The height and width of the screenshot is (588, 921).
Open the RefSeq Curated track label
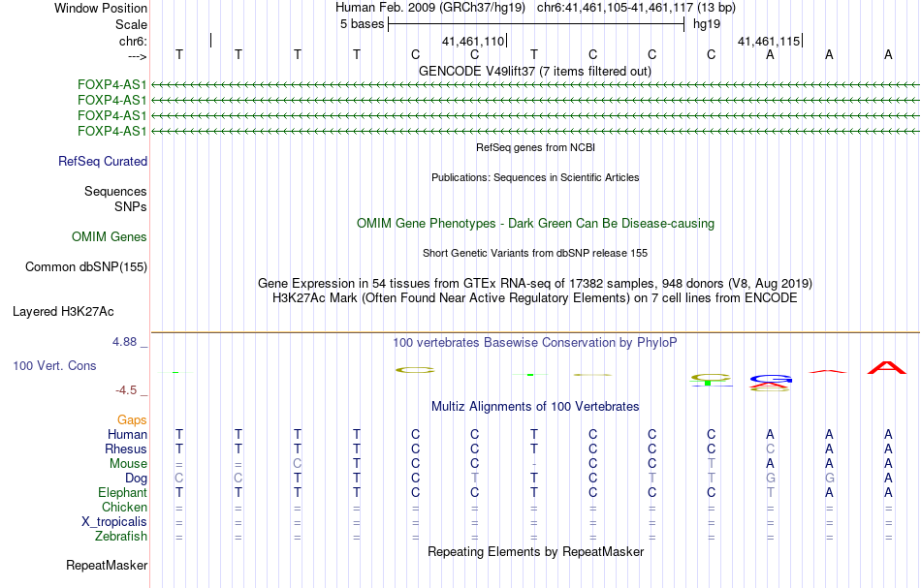[103, 162]
